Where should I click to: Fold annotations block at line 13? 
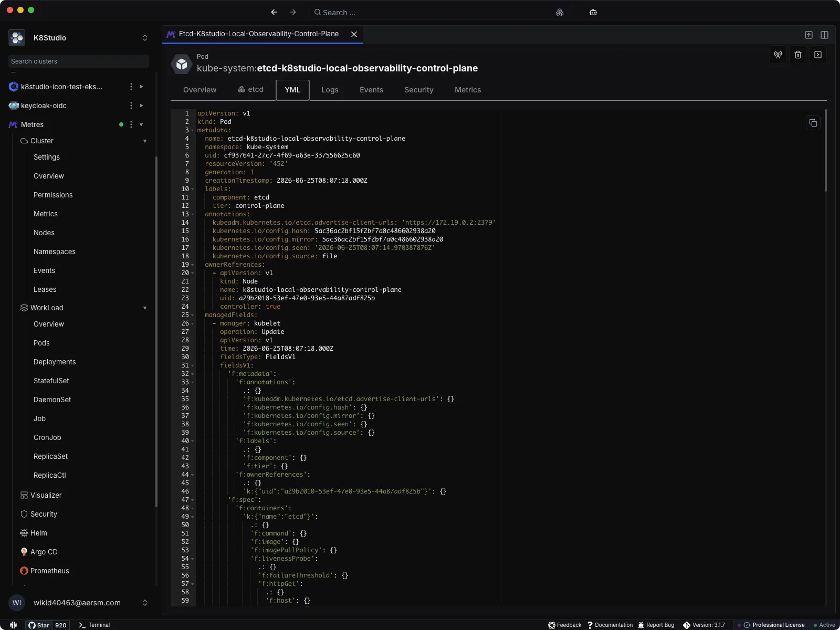click(193, 214)
